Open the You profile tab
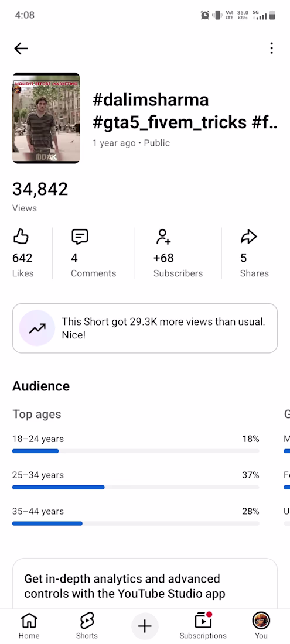The height and width of the screenshot is (644, 290). click(261, 626)
